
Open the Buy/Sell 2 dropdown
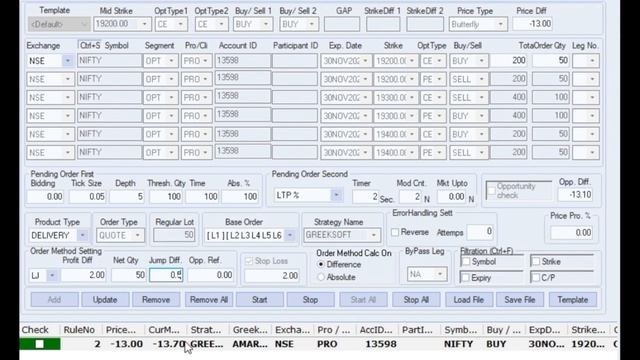coord(311,24)
